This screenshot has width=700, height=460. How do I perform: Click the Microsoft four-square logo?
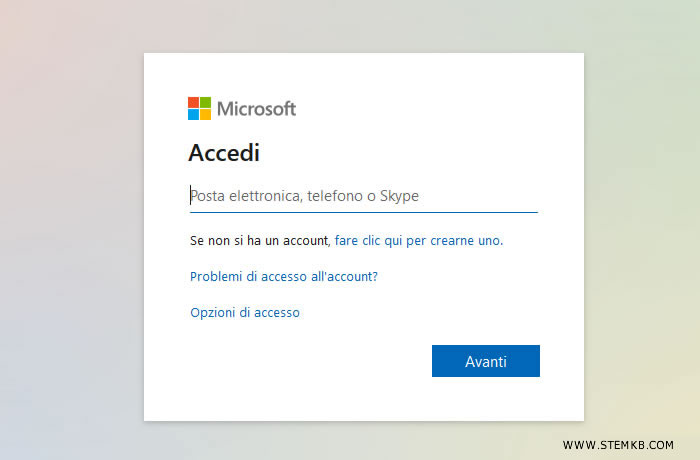click(x=200, y=108)
